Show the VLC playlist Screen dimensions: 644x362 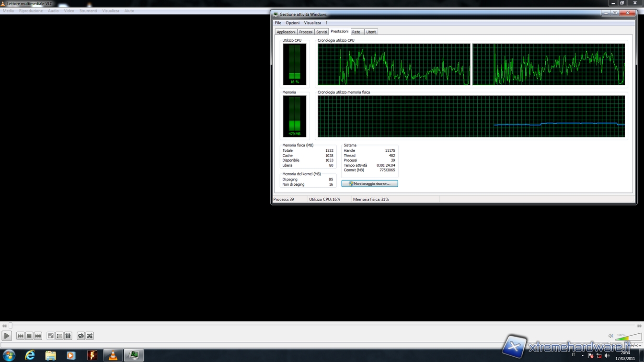tap(59, 336)
